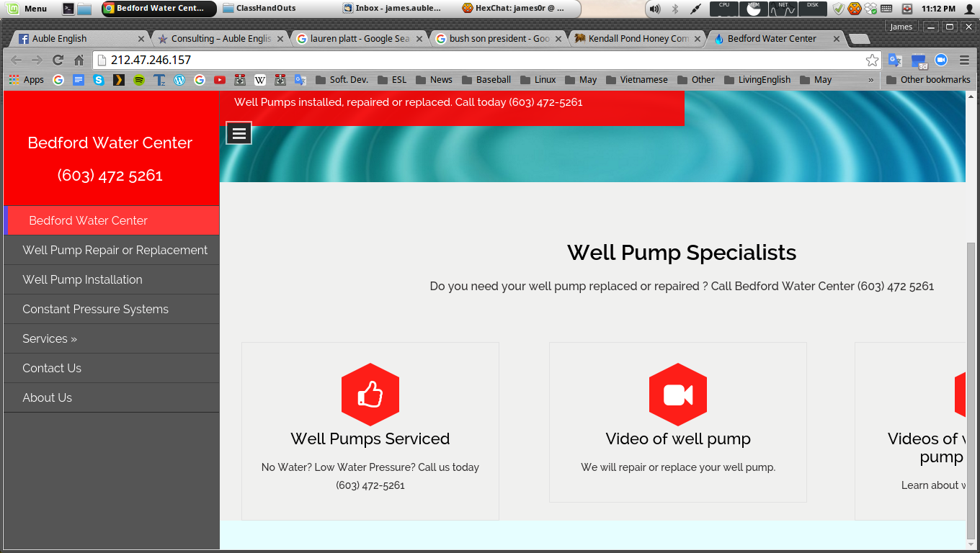The height and width of the screenshot is (553, 980).
Task: Open the YouTube bookmark icon
Action: click(220, 80)
